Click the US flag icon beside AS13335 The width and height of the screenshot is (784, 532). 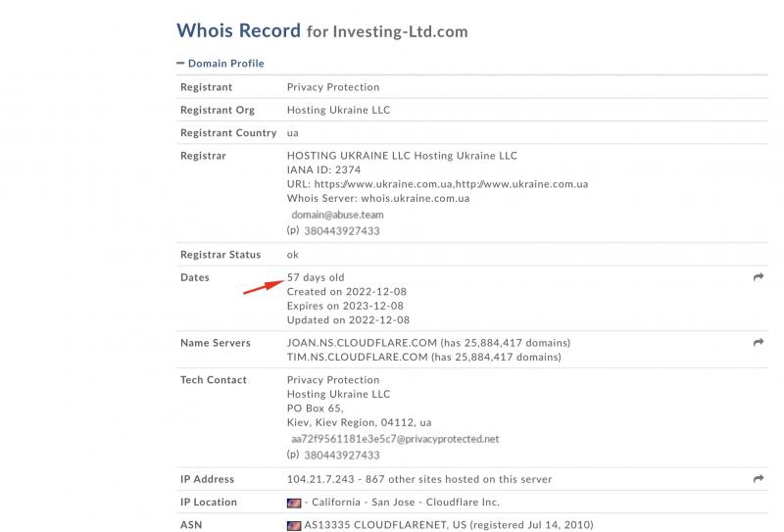pyautogui.click(x=294, y=525)
